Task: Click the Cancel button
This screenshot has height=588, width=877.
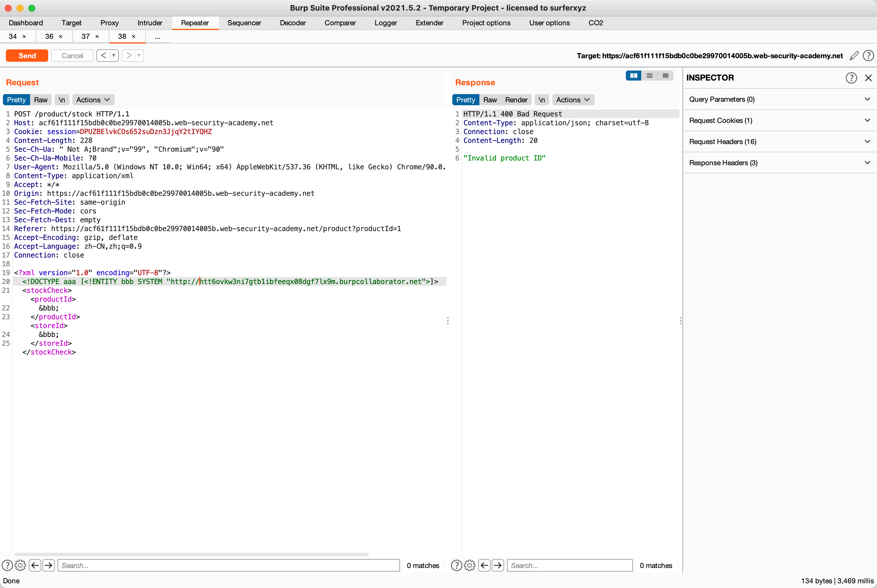Action: [x=72, y=56]
